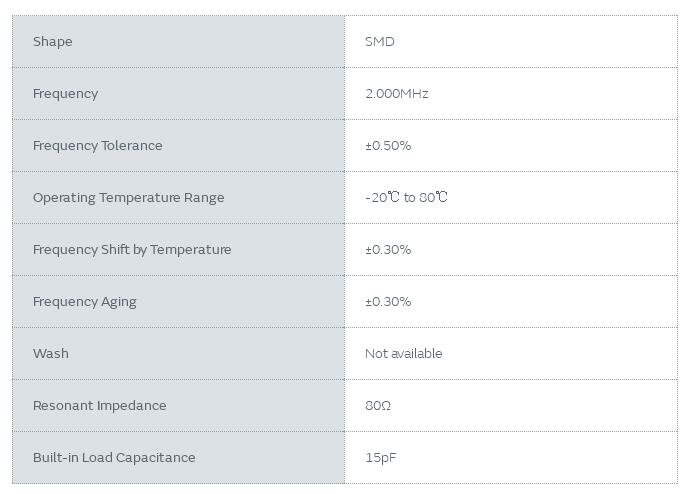Select the ±0.50% tolerance value
The width and height of the screenshot is (690, 494).
coord(388,145)
